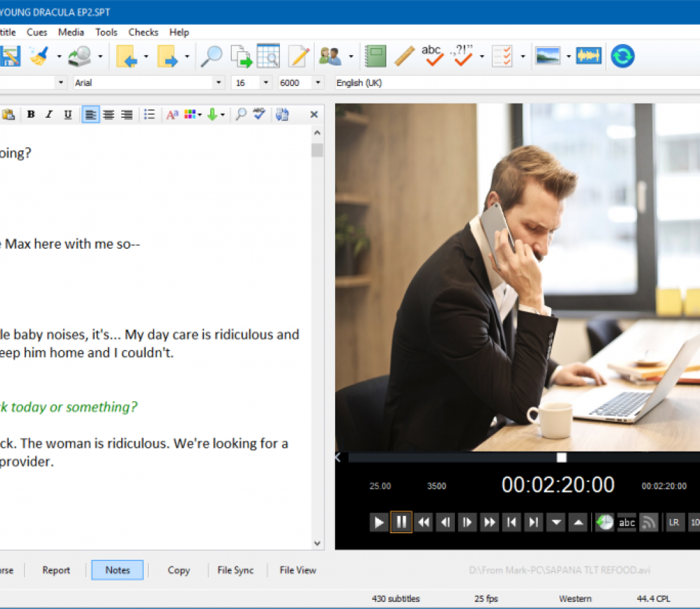Open the Arial font dropdown
The height and width of the screenshot is (609, 700).
click(218, 83)
